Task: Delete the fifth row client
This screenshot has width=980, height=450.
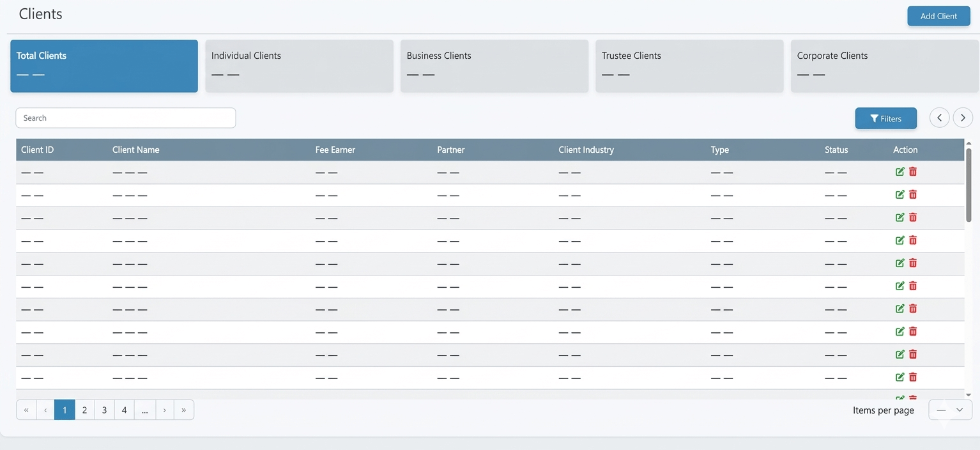Action: tap(913, 263)
